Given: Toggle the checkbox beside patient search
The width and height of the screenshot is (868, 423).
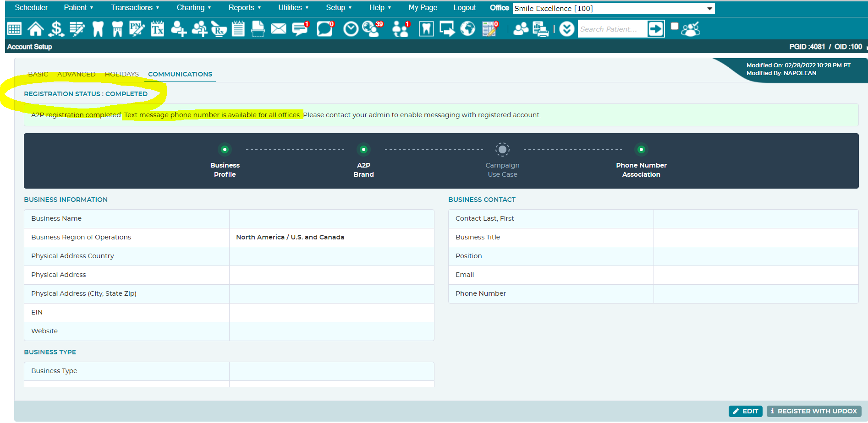Looking at the screenshot, I should tap(674, 26).
